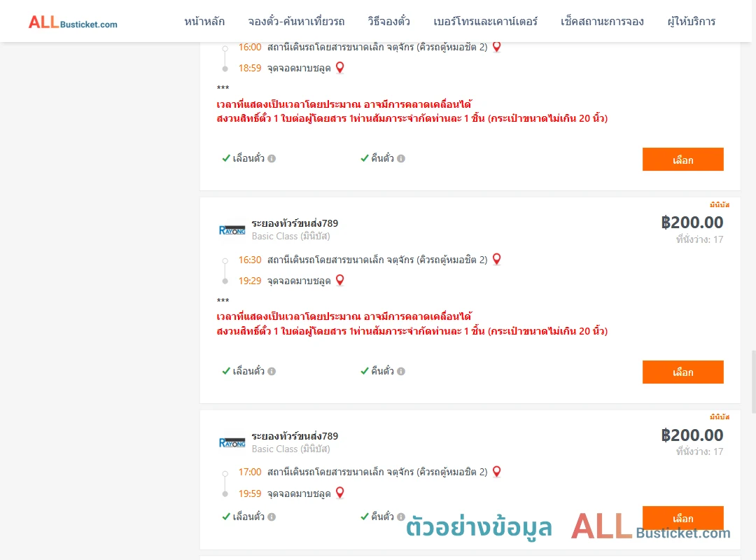
Task: Click info icon beside คืนตั๋ว in 16:00 trip
Action: 401,158
